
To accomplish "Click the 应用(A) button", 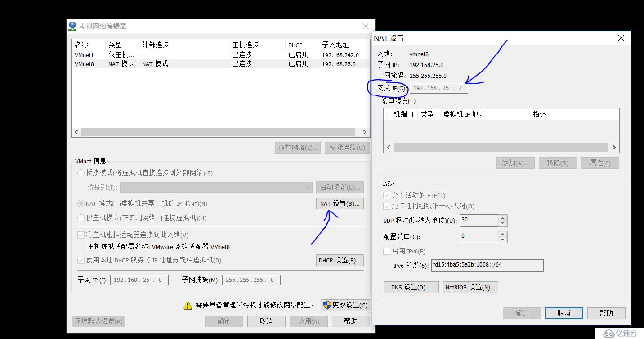I will tap(309, 321).
